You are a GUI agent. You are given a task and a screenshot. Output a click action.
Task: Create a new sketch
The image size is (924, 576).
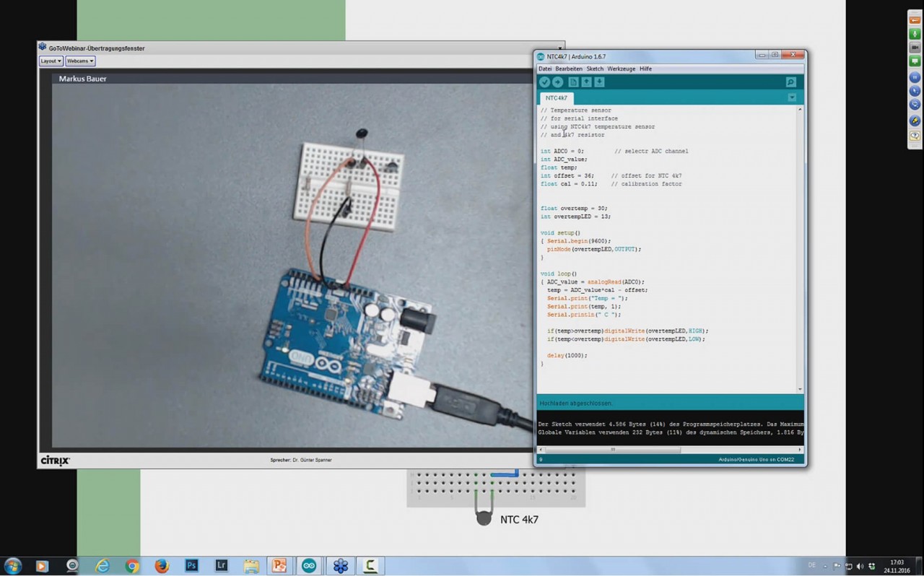(x=572, y=82)
